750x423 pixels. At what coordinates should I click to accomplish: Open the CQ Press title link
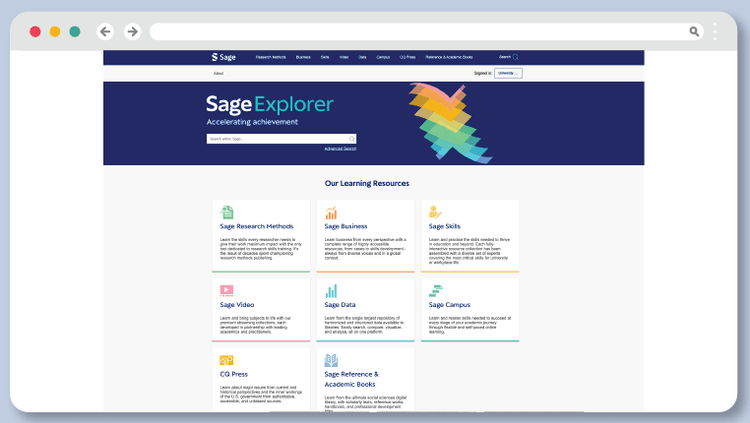(233, 374)
